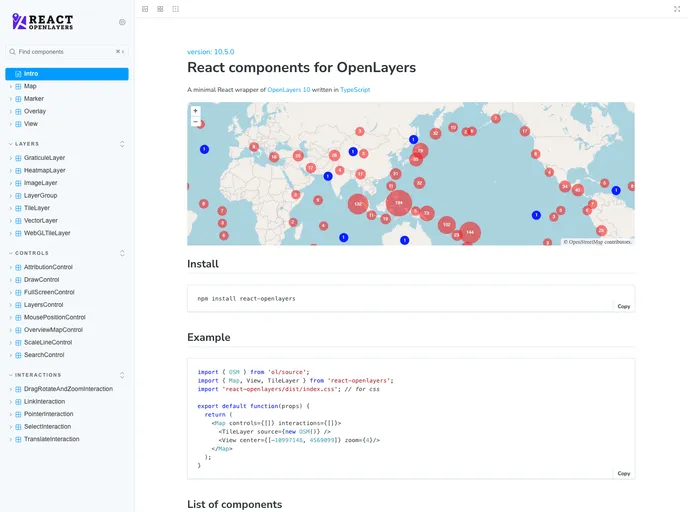688x512 pixels.
Task: Click the Intro document icon
Action: point(18,74)
